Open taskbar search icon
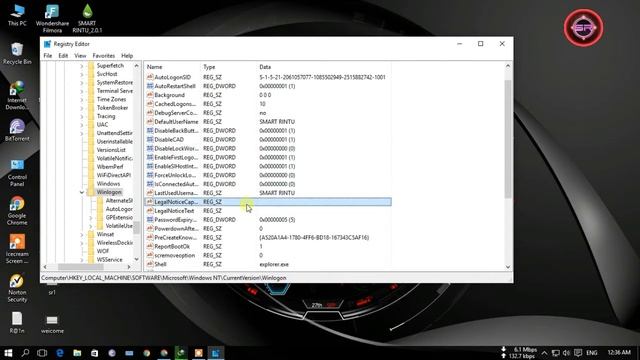The image size is (640, 360). tap(25, 353)
